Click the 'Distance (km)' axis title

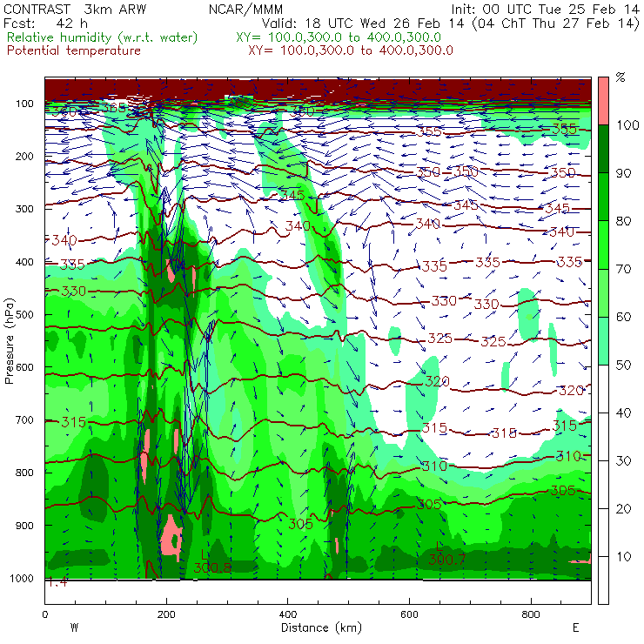(x=322, y=628)
